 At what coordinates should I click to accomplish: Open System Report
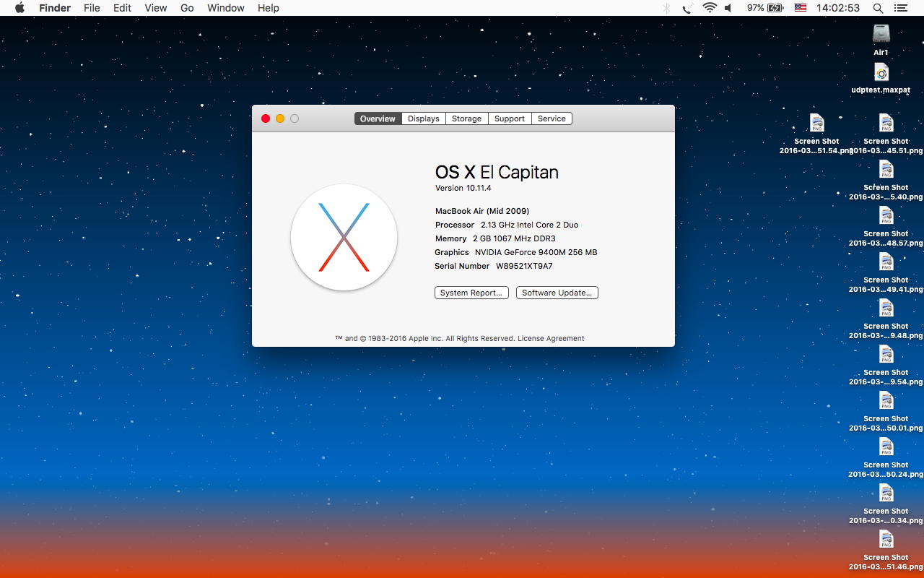click(x=471, y=293)
